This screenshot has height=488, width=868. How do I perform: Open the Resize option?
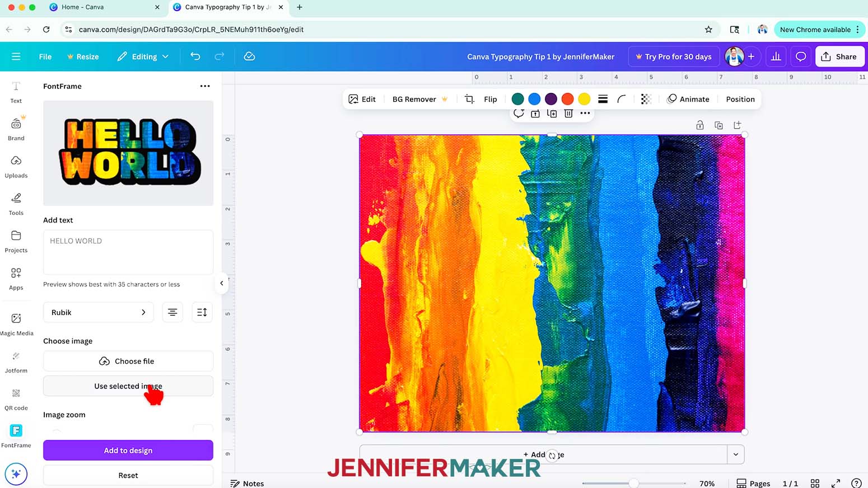(x=83, y=57)
